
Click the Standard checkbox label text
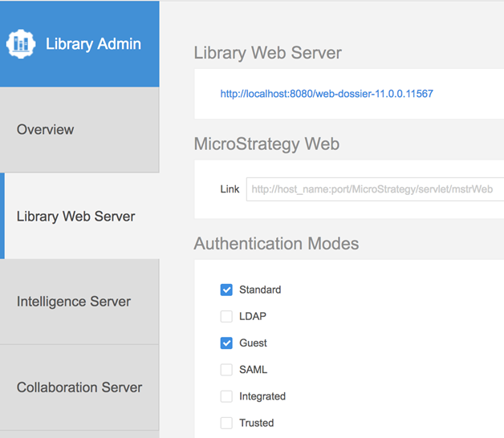[260, 290]
